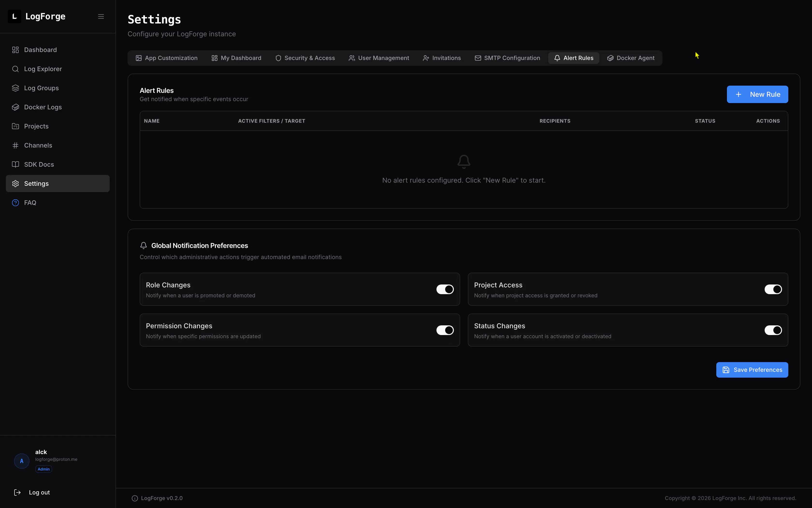Open Dashboard from sidebar
The height and width of the screenshot is (508, 812).
(x=58, y=50)
